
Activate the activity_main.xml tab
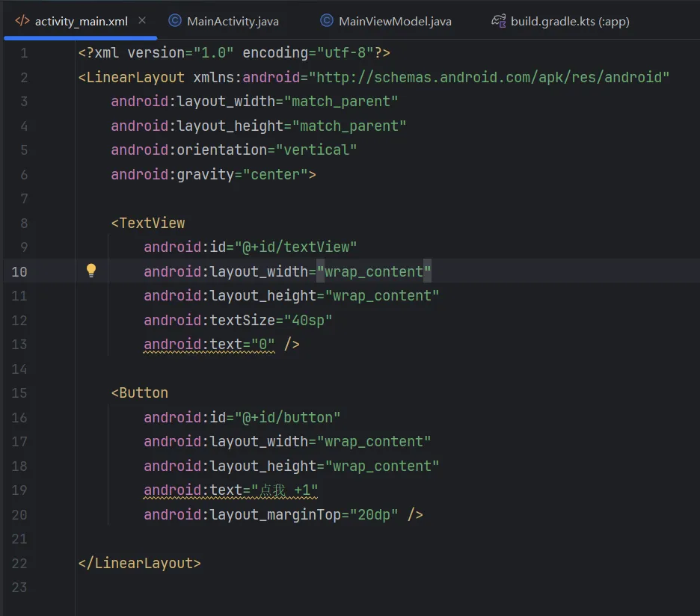pyautogui.click(x=82, y=21)
